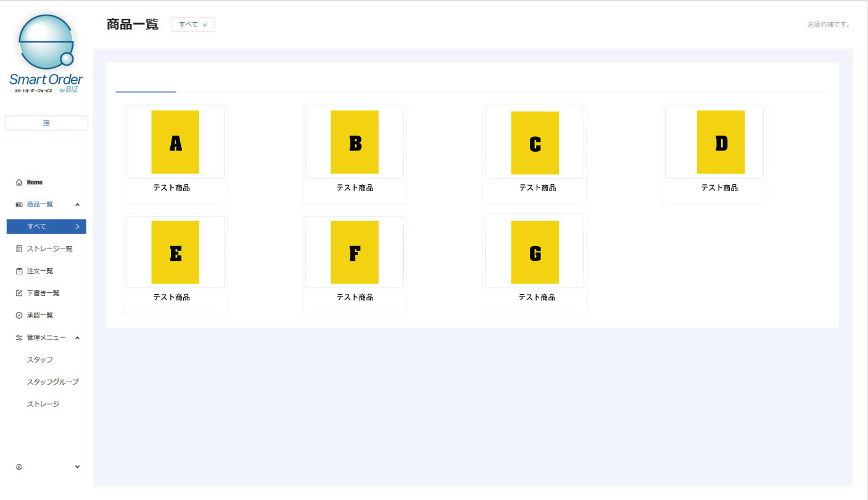Click the Smart Order for BIZ logo

pyautogui.click(x=46, y=54)
